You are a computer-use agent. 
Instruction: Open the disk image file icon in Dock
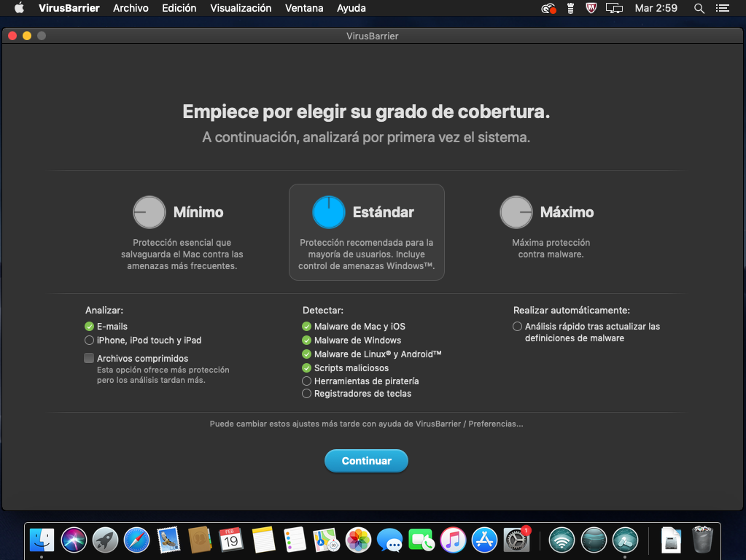[671, 540]
